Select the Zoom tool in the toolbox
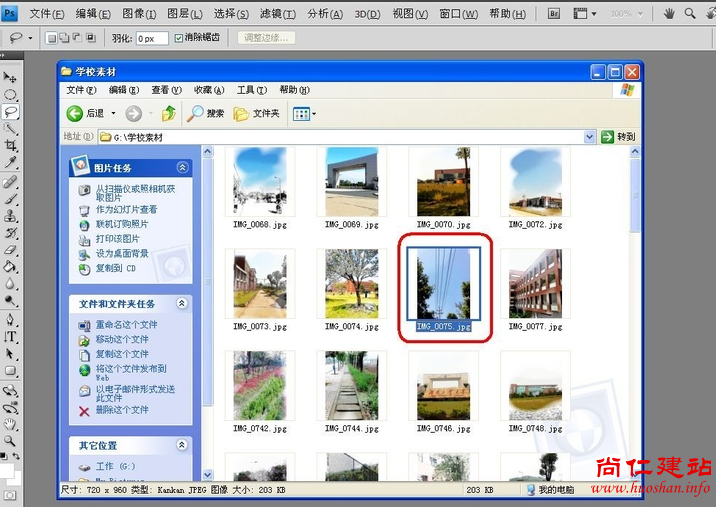The height and width of the screenshot is (507, 716). (x=10, y=440)
